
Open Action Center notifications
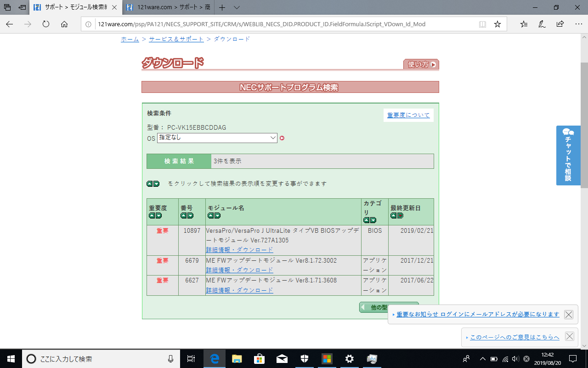(x=573, y=359)
